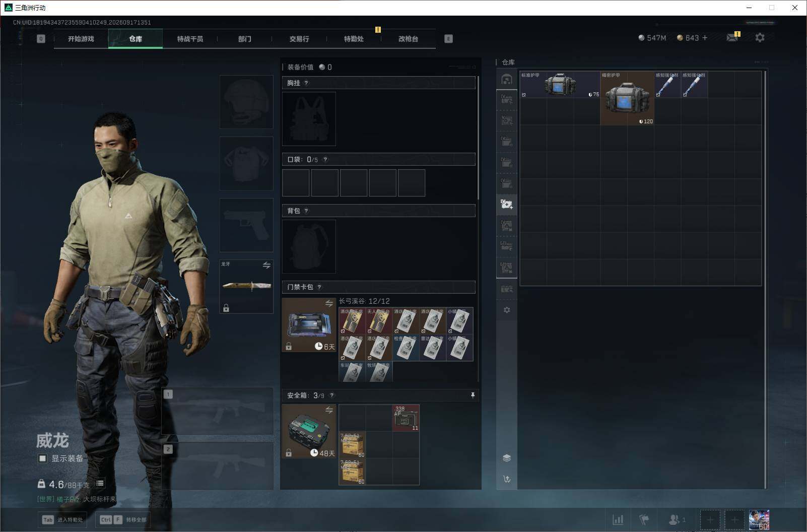Click the 进入特勤处 Tab button
Viewport: 807px width, 532px height.
pyautogui.click(x=62, y=519)
